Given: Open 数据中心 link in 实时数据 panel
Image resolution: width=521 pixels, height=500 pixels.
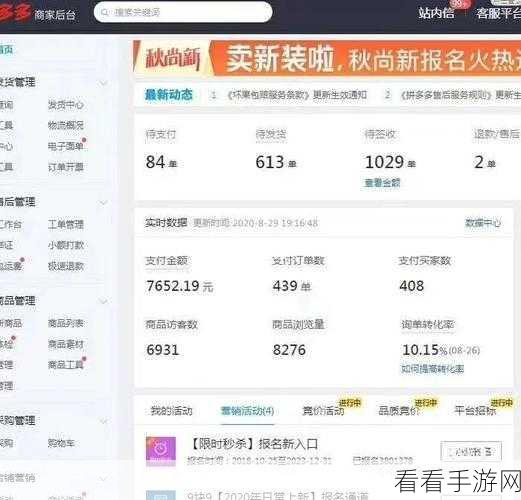Looking at the screenshot, I should (x=483, y=223).
